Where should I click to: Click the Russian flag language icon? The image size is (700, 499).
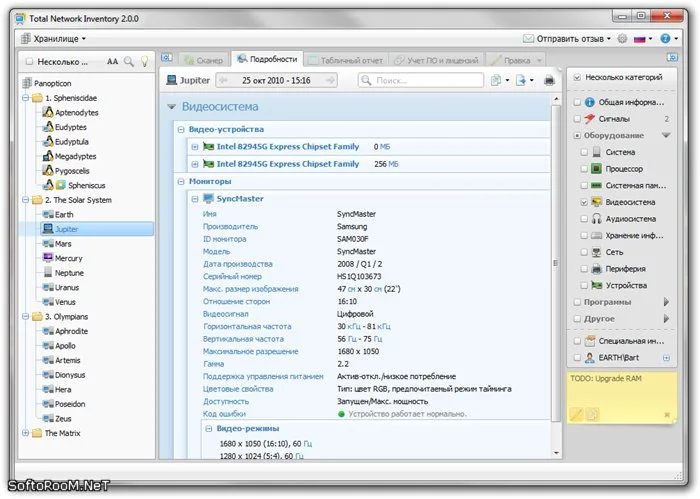click(x=640, y=39)
